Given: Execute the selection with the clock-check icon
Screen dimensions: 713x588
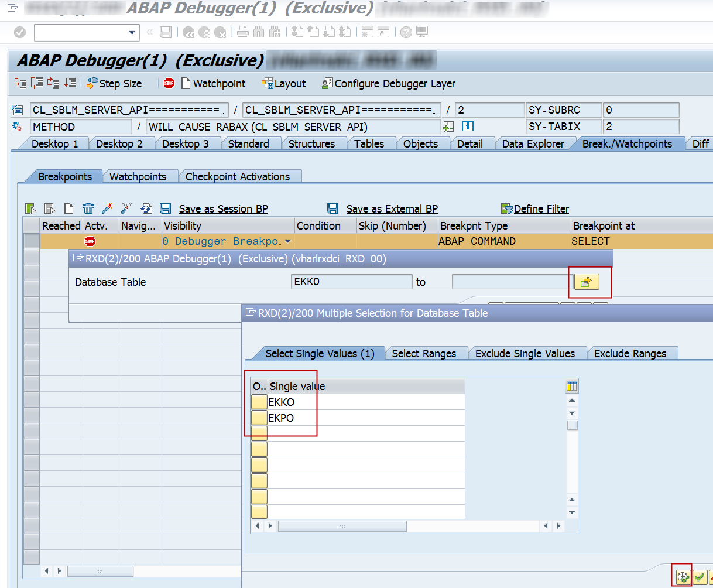Looking at the screenshot, I should pyautogui.click(x=682, y=576).
